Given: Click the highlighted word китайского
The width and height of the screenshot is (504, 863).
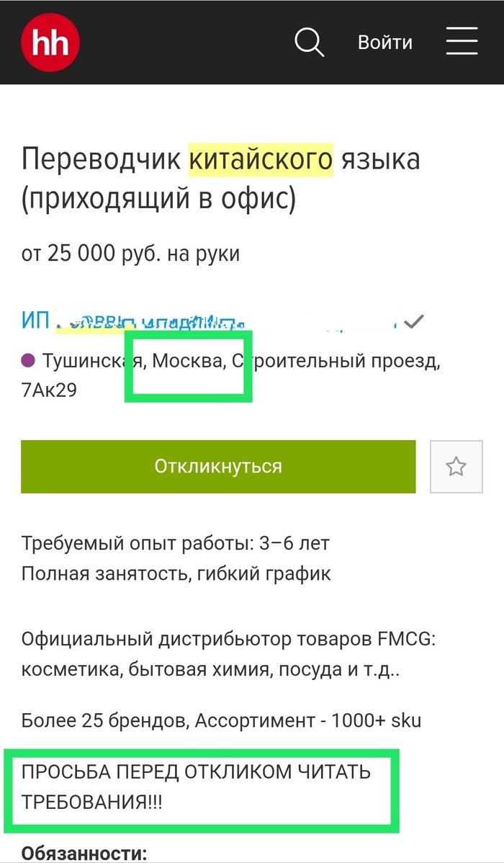Looking at the screenshot, I should (261, 160).
